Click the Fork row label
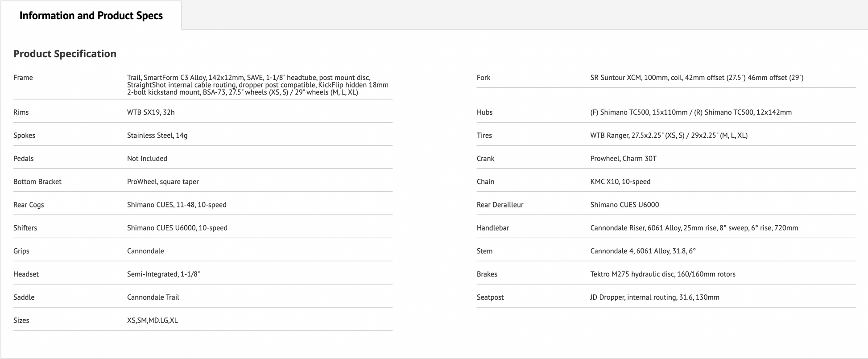868x359 pixels. [x=484, y=78]
